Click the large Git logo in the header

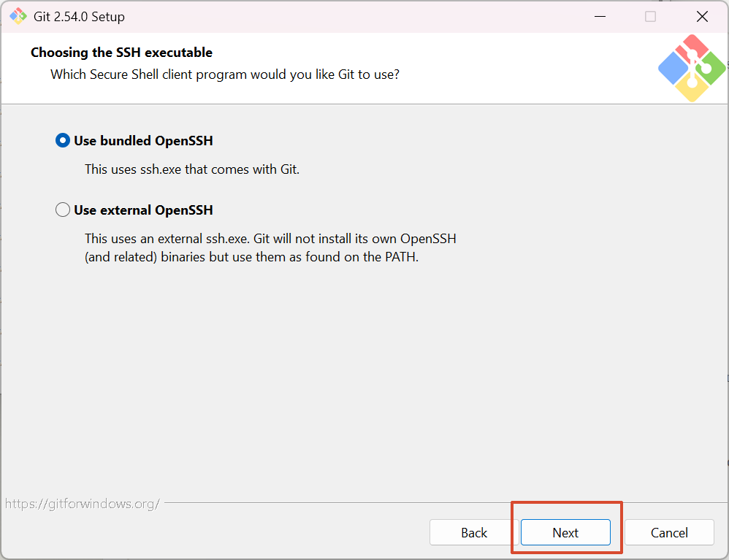click(691, 68)
